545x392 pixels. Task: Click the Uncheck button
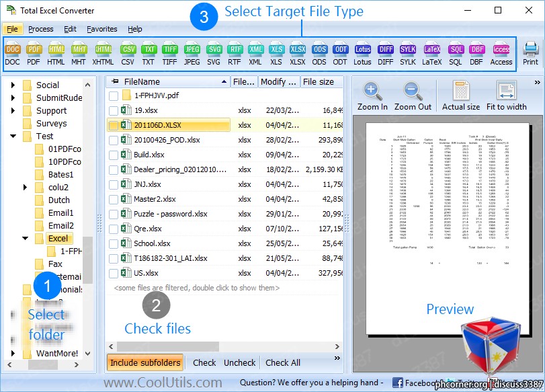click(239, 363)
